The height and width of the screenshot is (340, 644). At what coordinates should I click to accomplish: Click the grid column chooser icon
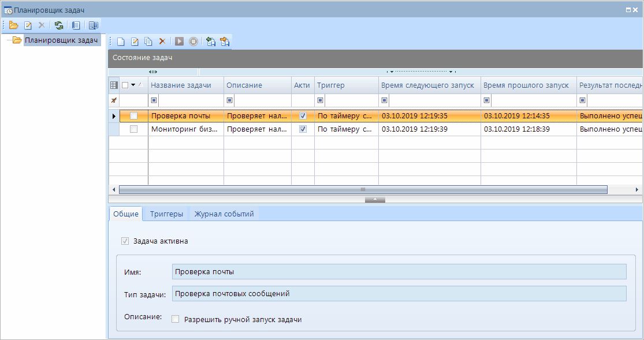click(114, 85)
